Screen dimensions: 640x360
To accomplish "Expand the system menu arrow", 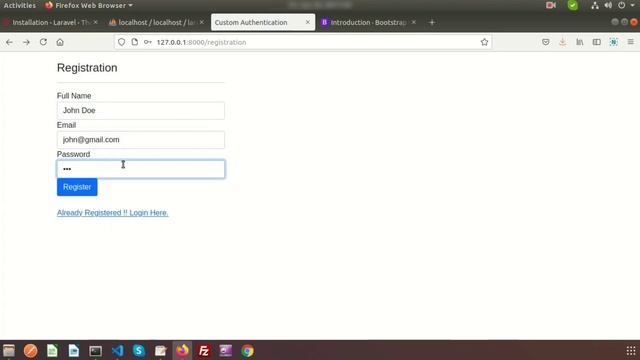I will pos(632,5).
